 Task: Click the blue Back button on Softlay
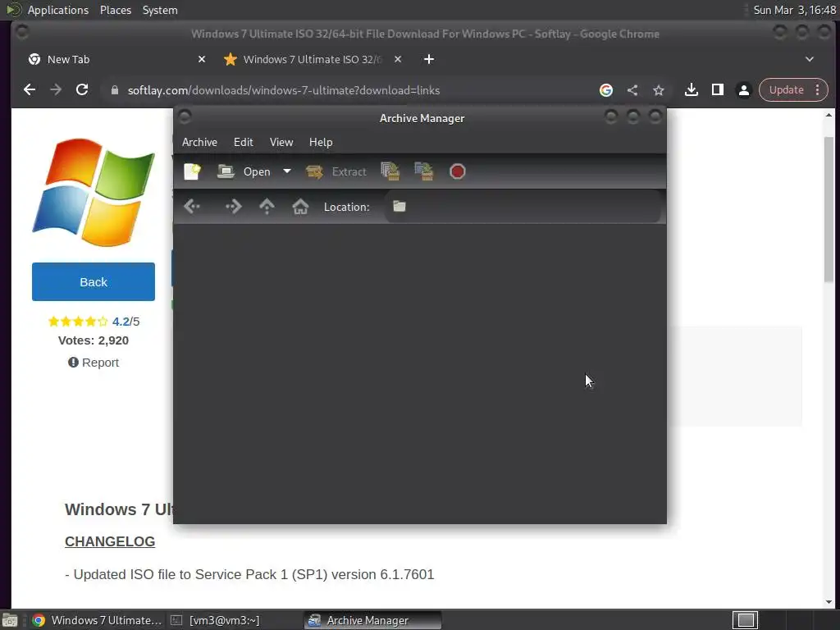pyautogui.click(x=94, y=282)
